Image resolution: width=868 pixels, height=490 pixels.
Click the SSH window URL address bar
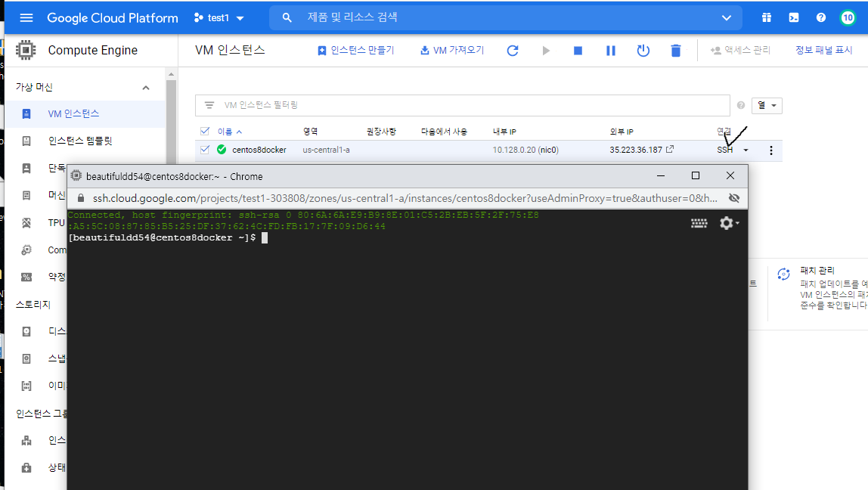point(405,198)
